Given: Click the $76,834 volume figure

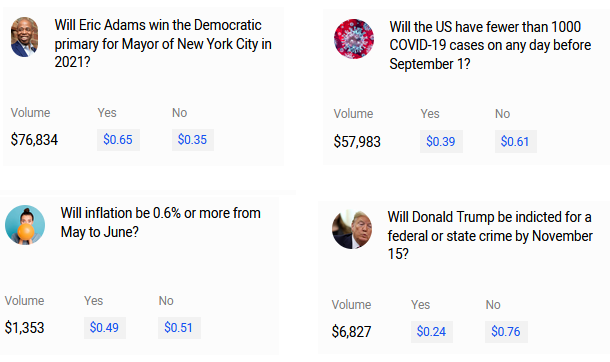Looking at the screenshot, I should 34,140.
